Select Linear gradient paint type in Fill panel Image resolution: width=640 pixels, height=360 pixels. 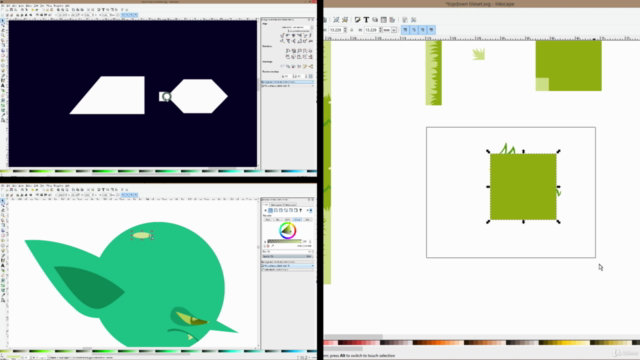(x=276, y=210)
